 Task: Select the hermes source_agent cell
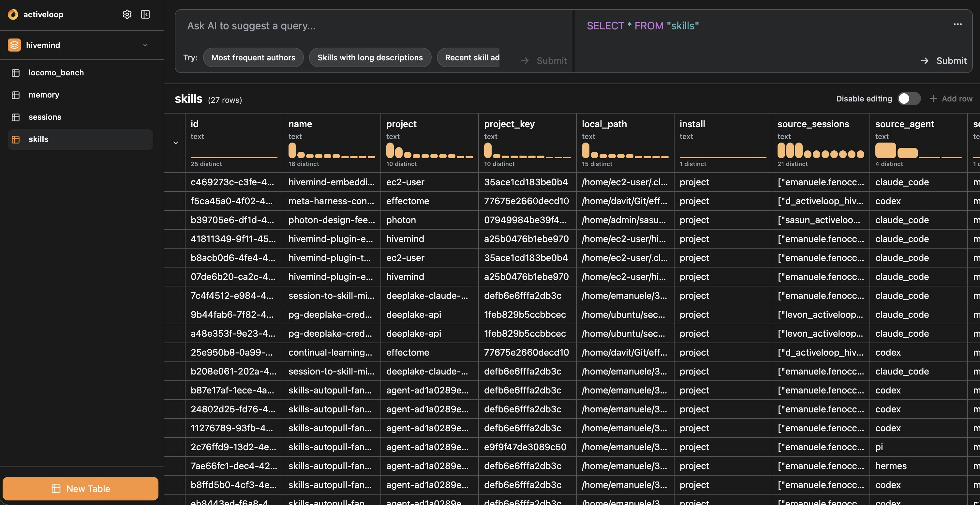[x=918, y=466]
